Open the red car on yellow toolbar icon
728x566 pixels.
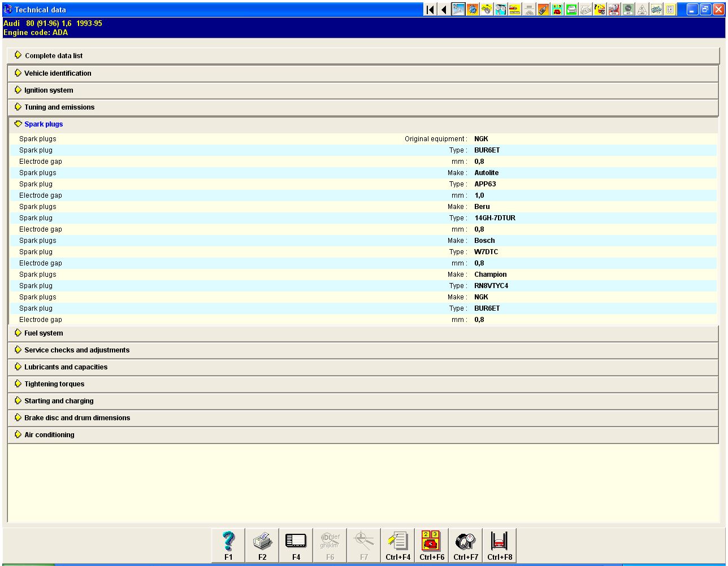[x=515, y=10]
